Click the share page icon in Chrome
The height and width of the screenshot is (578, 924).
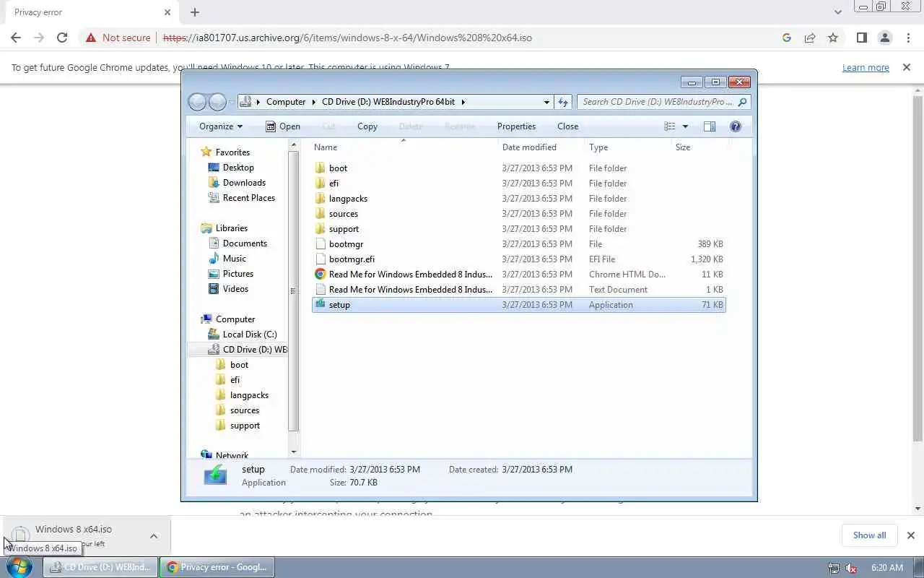pos(810,38)
